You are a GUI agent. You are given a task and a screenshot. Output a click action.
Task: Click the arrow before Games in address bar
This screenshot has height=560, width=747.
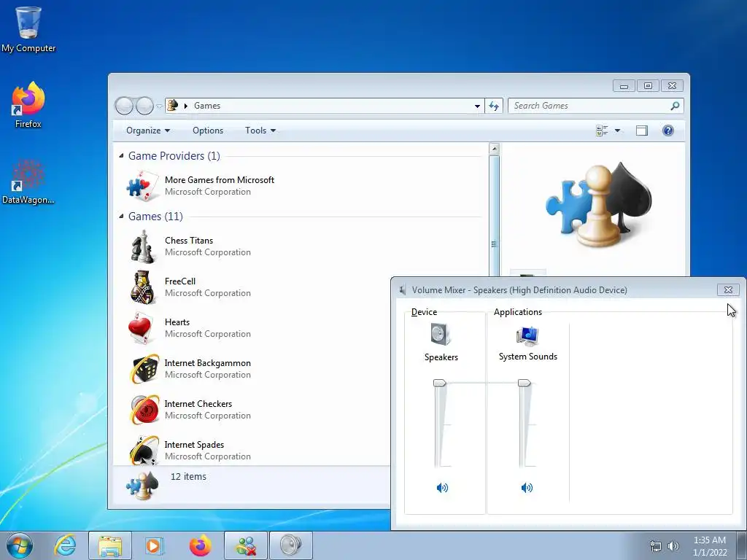pyautogui.click(x=186, y=106)
